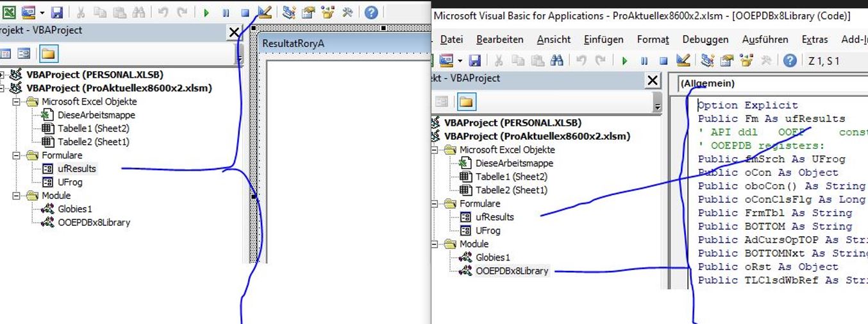Click the Toolbox icon in left window toolbar

pos(348,12)
